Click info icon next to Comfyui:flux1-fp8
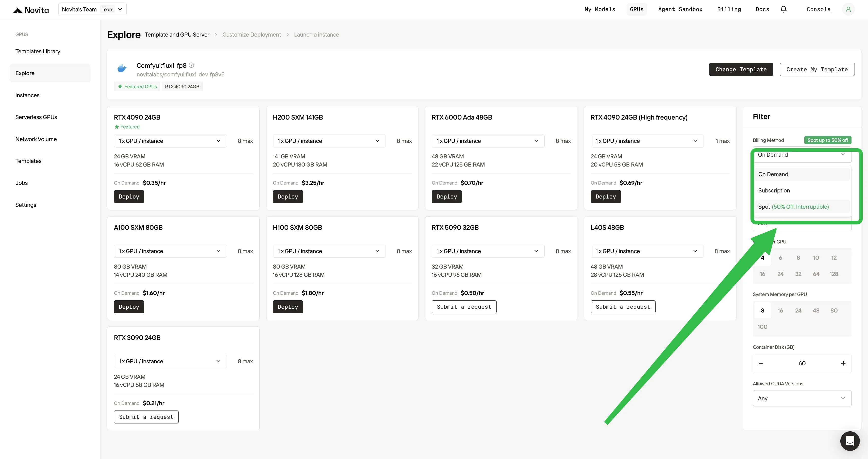868x459 pixels. click(x=191, y=65)
